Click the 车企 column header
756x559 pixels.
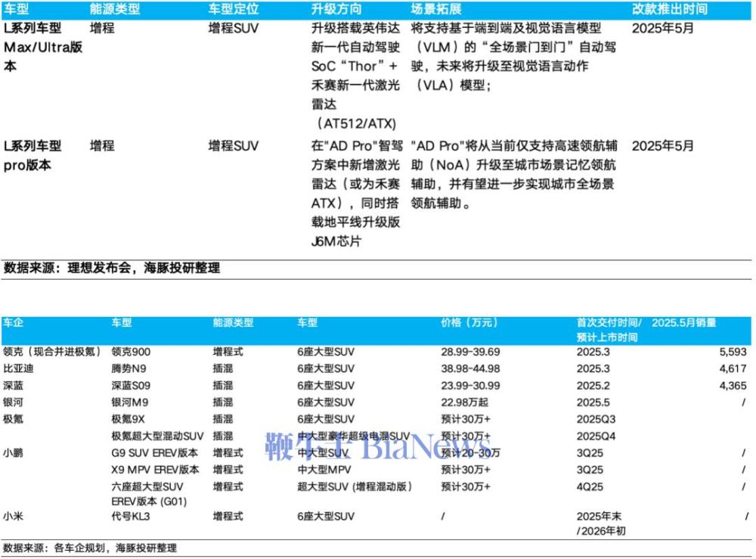point(13,322)
